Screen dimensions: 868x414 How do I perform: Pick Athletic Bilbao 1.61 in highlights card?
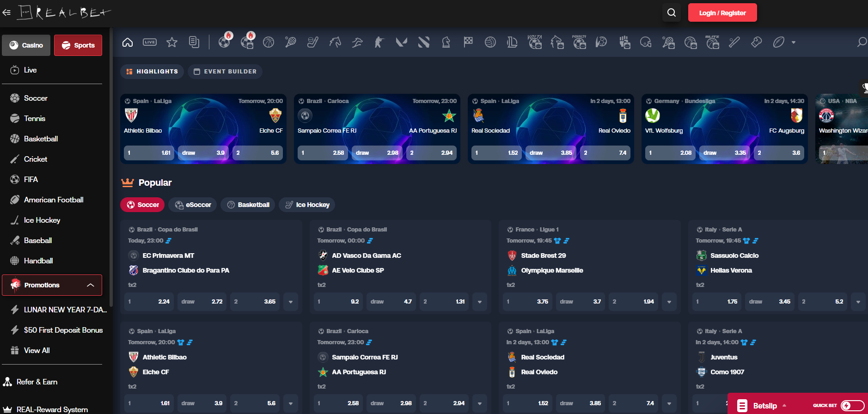(x=149, y=153)
